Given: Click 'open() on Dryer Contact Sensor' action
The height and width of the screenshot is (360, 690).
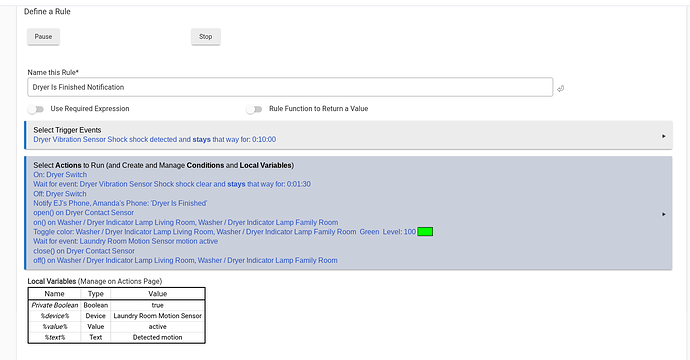Looking at the screenshot, I should (84, 213).
